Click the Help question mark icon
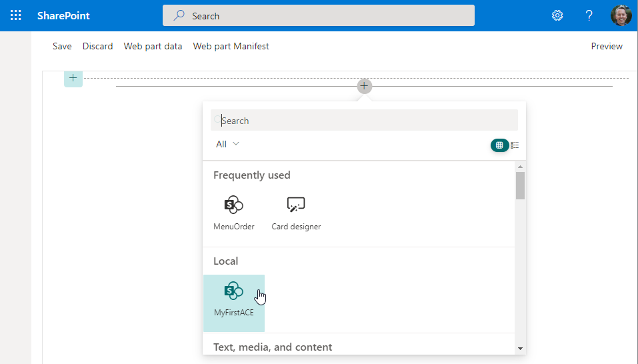The image size is (638, 364). point(589,15)
